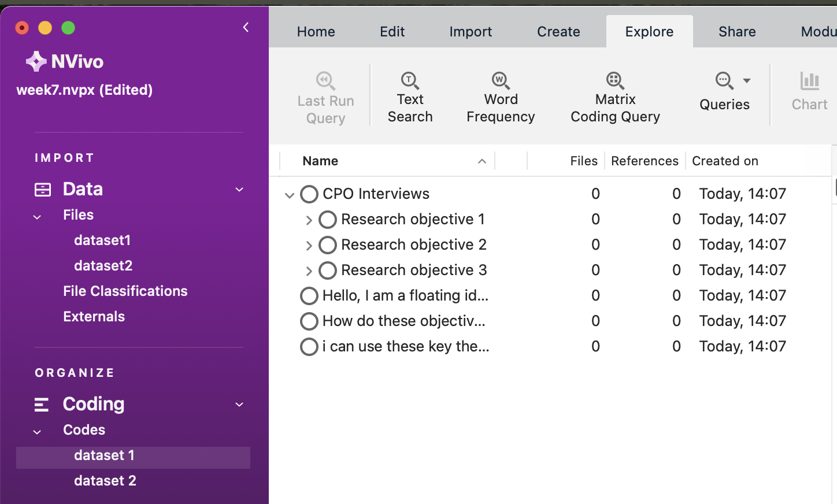Viewport: 837px width, 504px height.
Task: Expand the Research objective 1 code
Action: [x=309, y=220]
